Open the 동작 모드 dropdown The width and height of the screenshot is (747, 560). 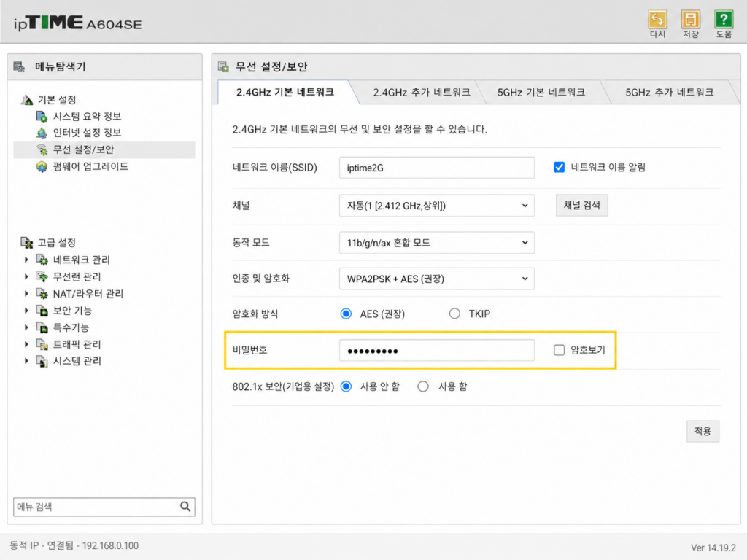coord(437,243)
